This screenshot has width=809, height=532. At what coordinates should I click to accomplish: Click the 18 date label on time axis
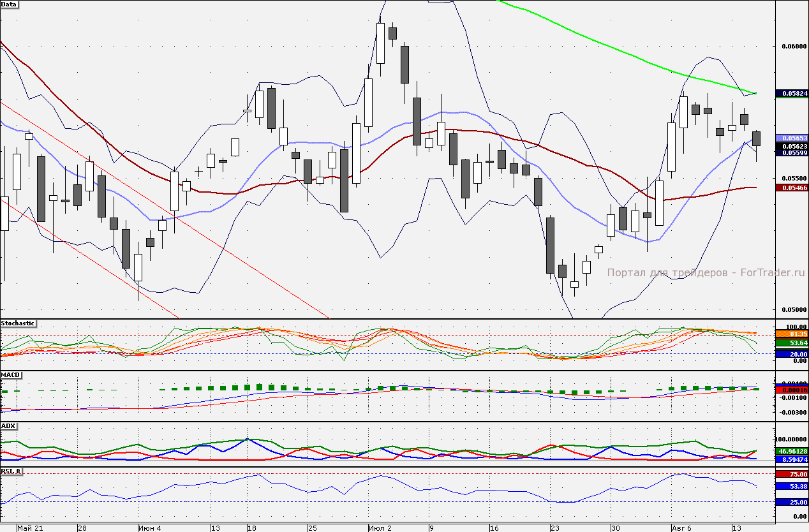(252, 528)
